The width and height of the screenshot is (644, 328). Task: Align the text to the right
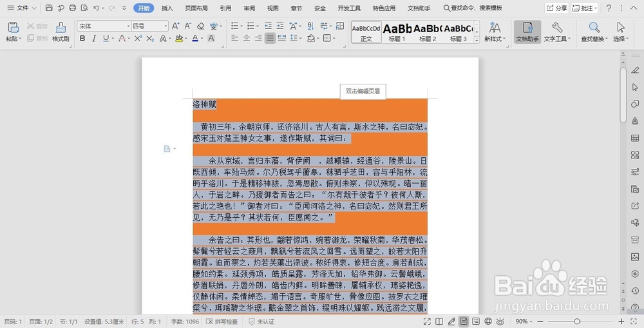[258, 38]
